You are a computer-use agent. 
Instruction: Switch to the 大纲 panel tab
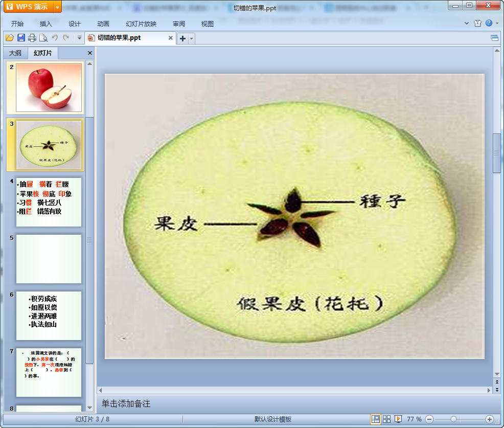coord(15,53)
